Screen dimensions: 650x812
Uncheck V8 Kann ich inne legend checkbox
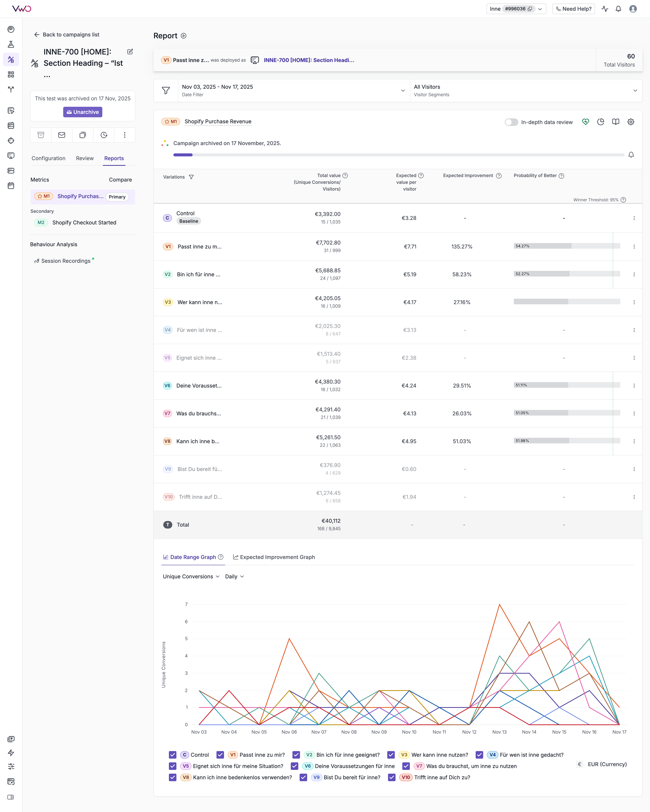coord(173,777)
